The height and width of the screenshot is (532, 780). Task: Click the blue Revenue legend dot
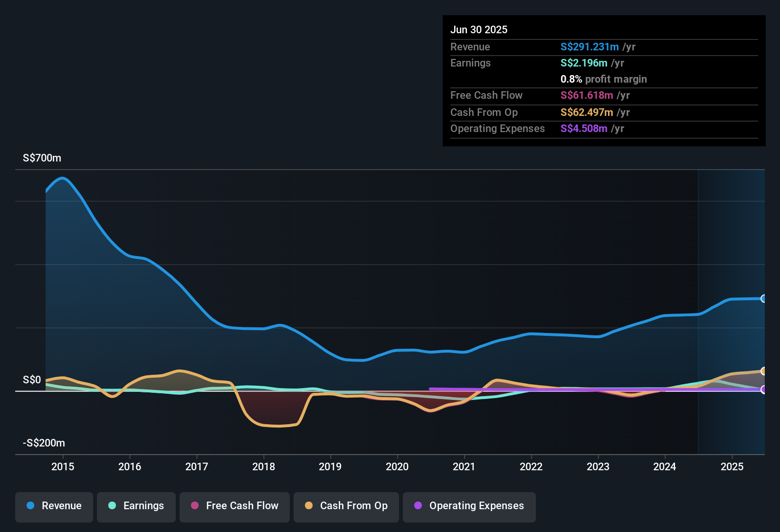[30, 505]
